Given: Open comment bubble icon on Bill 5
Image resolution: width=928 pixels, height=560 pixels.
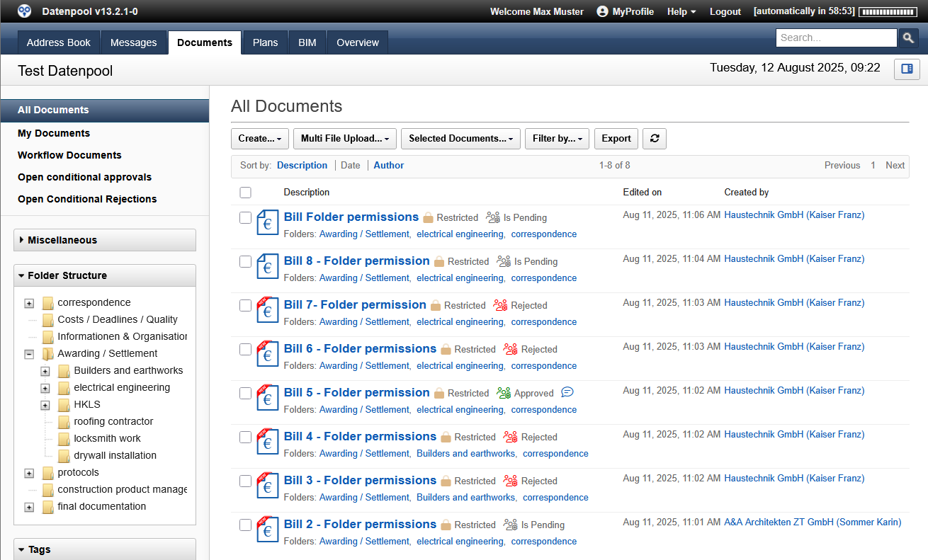Looking at the screenshot, I should [567, 392].
